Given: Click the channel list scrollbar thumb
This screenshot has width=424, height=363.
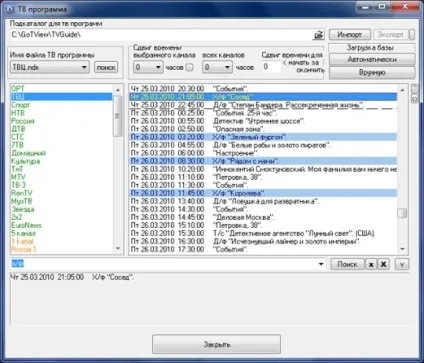Looking at the screenshot, I should (118, 116).
